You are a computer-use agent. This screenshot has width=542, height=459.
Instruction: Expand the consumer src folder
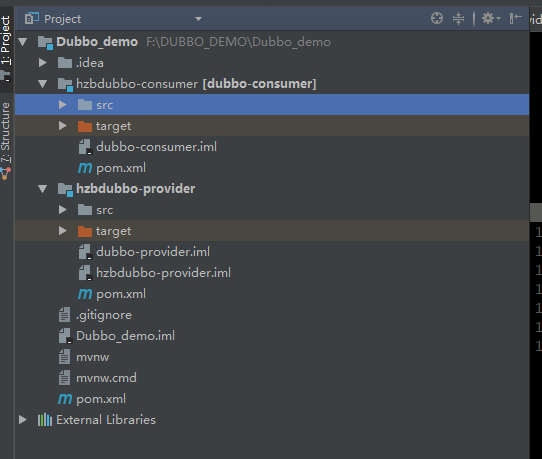click(63, 104)
